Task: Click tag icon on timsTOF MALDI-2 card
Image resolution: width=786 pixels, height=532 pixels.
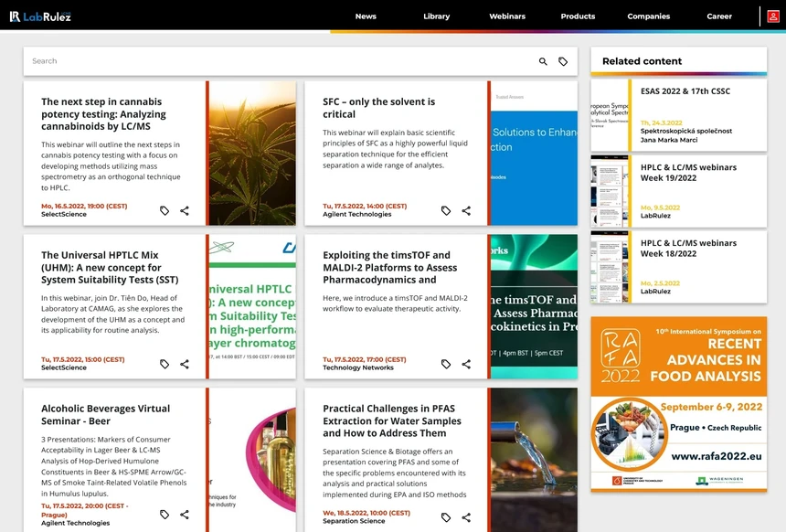Action: tap(446, 364)
